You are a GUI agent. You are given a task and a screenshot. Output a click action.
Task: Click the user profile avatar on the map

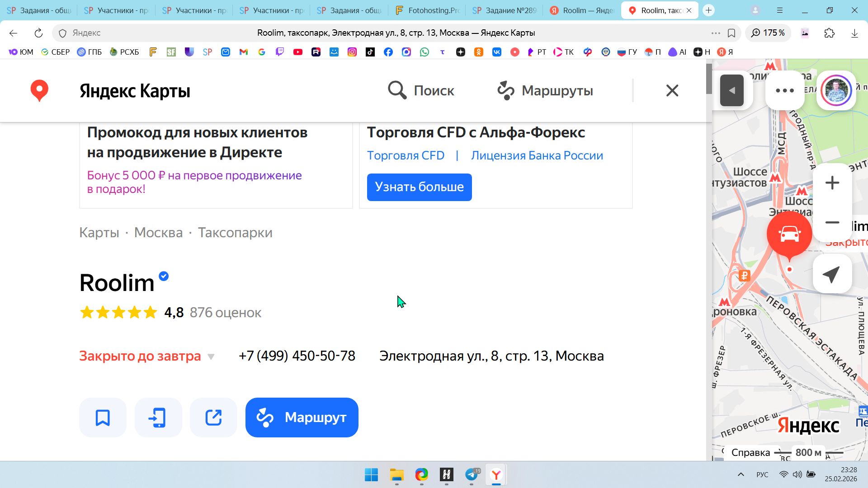click(836, 90)
